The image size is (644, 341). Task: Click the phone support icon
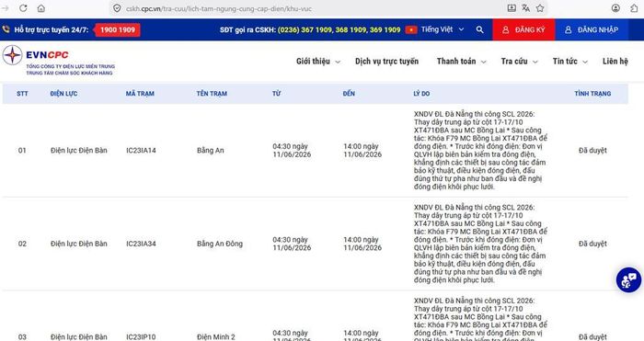[6, 29]
